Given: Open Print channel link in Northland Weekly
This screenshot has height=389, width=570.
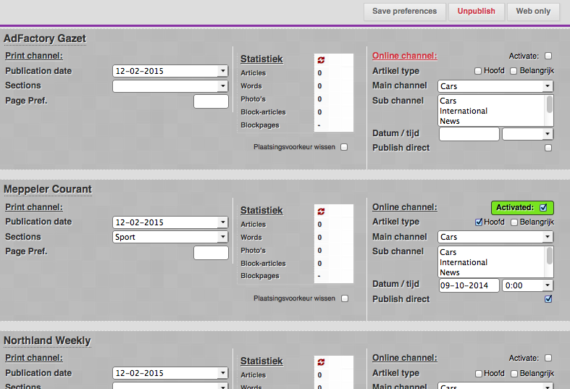Looking at the screenshot, I should coord(34,358).
